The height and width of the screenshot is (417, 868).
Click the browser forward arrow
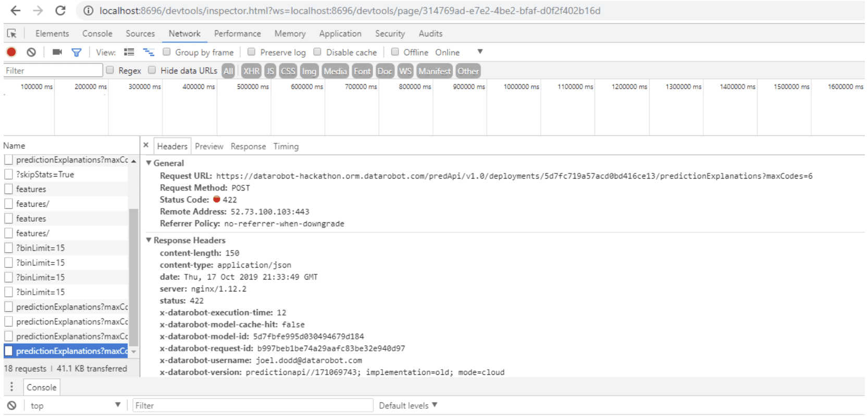pos(38,10)
